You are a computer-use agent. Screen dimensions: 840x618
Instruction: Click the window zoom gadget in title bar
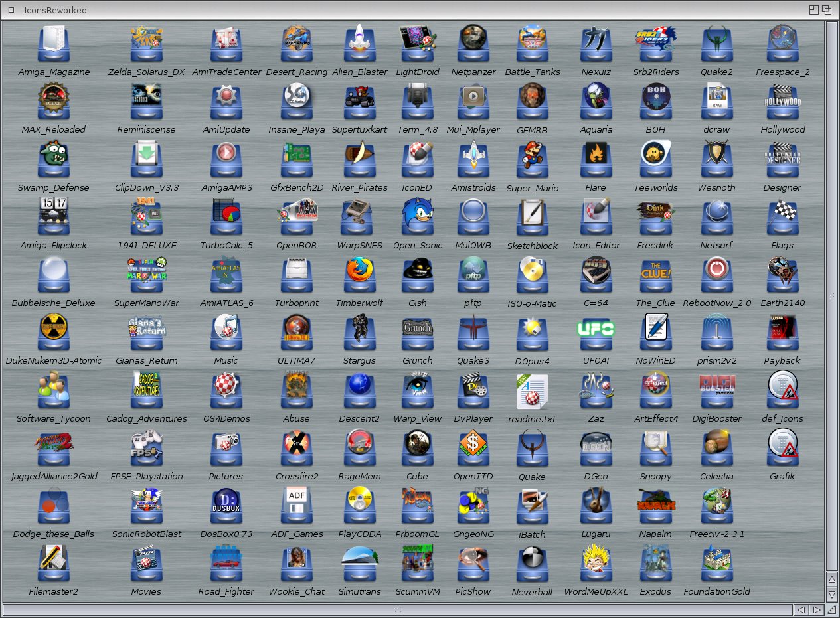pos(813,10)
